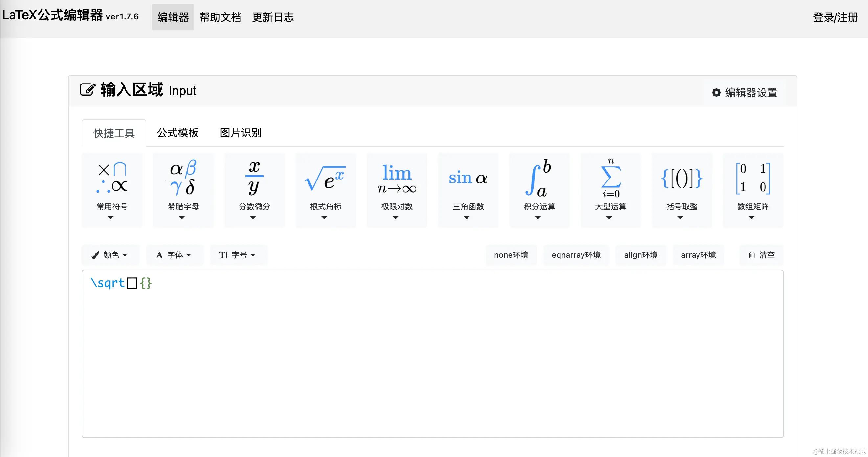Click the 编辑器设置 label text
Screen dimensions: 868x457
coord(751,92)
